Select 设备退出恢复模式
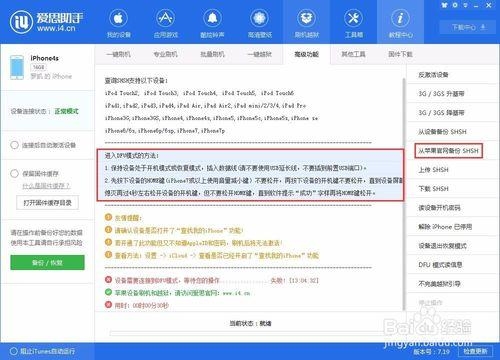500x360 pixels. (442, 246)
